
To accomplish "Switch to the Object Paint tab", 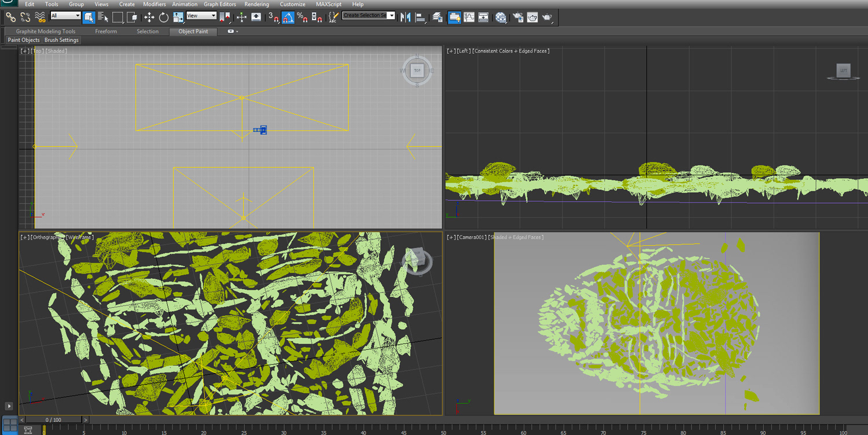I will (193, 31).
